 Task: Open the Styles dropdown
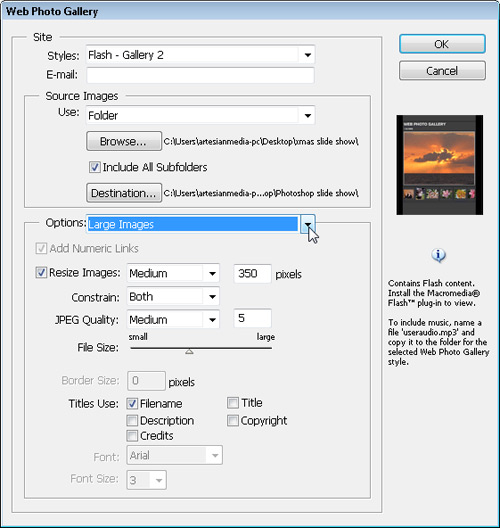tap(307, 55)
